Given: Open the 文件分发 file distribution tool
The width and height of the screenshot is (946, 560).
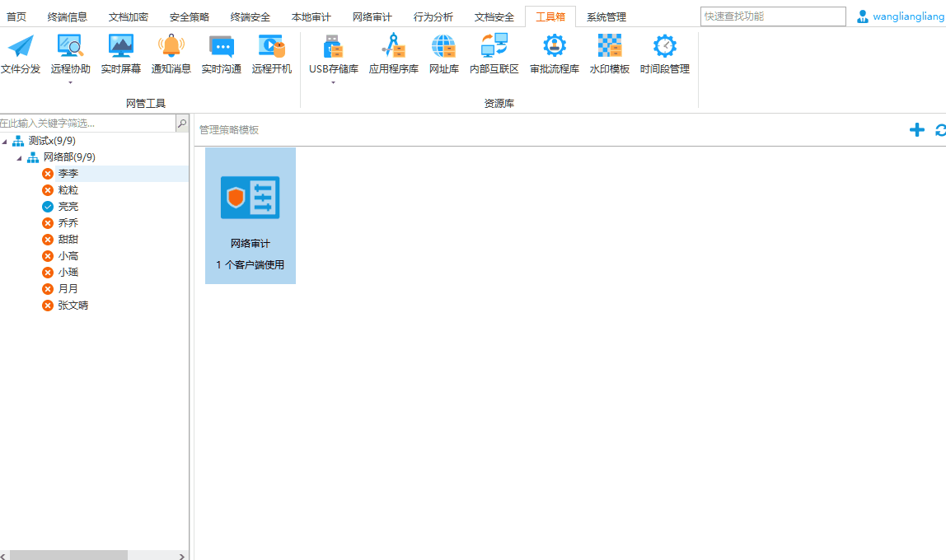Looking at the screenshot, I should pyautogui.click(x=21, y=54).
